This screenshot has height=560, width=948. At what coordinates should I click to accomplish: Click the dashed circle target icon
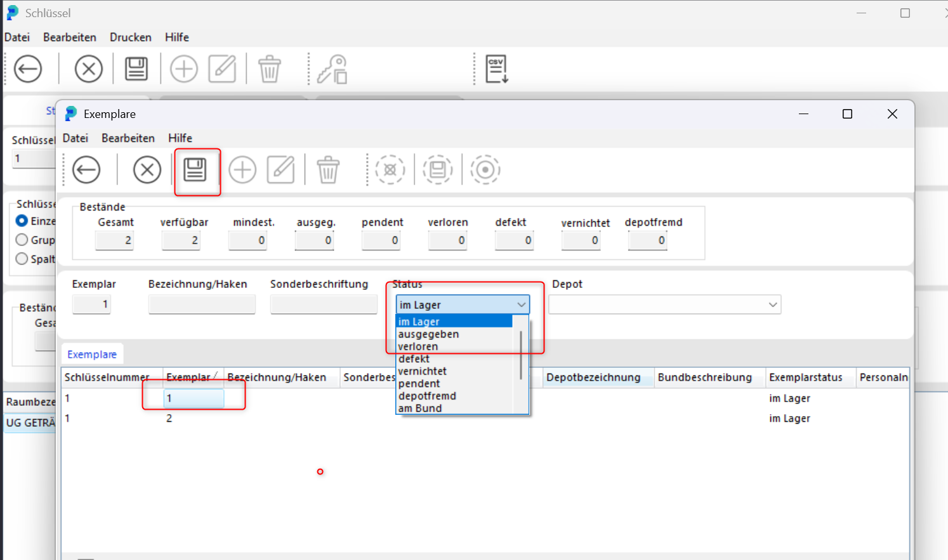(485, 170)
